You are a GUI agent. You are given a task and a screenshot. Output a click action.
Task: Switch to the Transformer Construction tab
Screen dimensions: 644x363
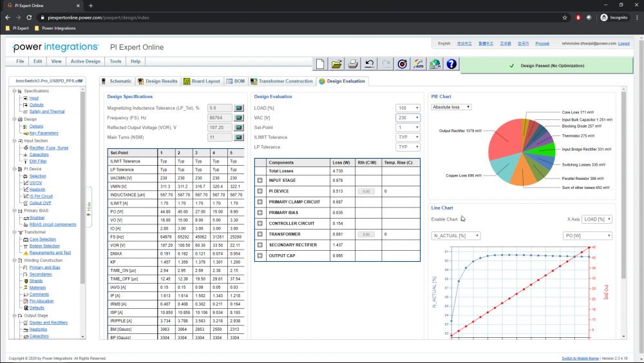282,81
